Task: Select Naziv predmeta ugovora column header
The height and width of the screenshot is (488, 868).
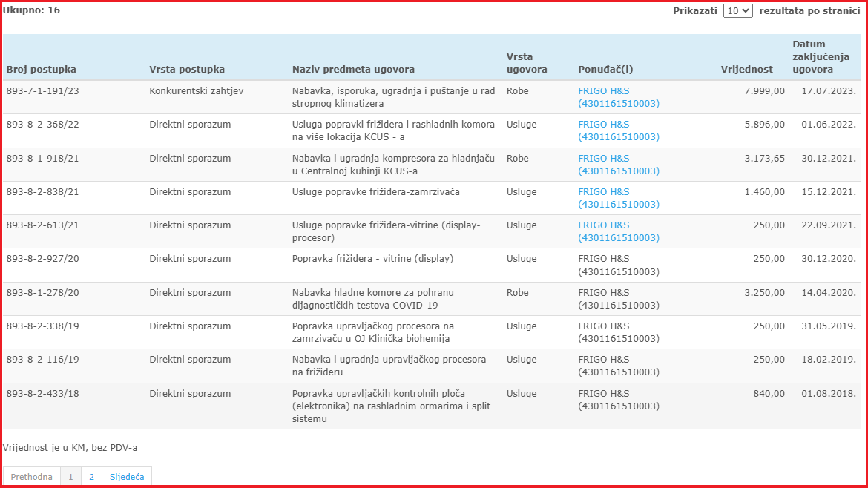Action: [353, 69]
